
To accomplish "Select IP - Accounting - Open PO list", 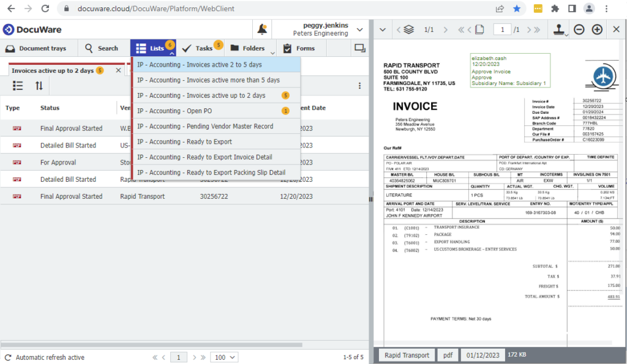I will pos(216,111).
